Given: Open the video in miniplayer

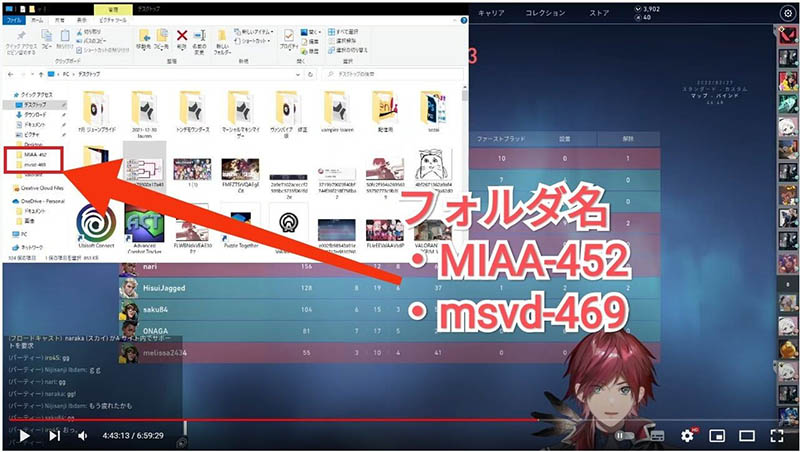Looking at the screenshot, I should pyautogui.click(x=716, y=435).
